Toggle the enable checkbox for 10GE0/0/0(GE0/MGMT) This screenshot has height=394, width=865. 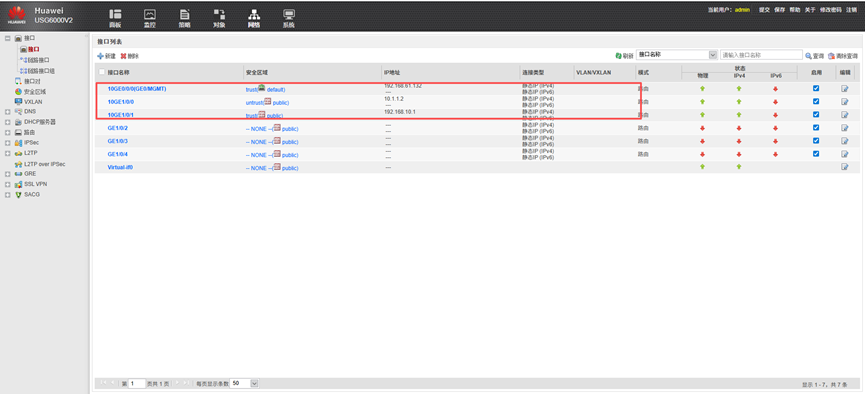tap(816, 88)
